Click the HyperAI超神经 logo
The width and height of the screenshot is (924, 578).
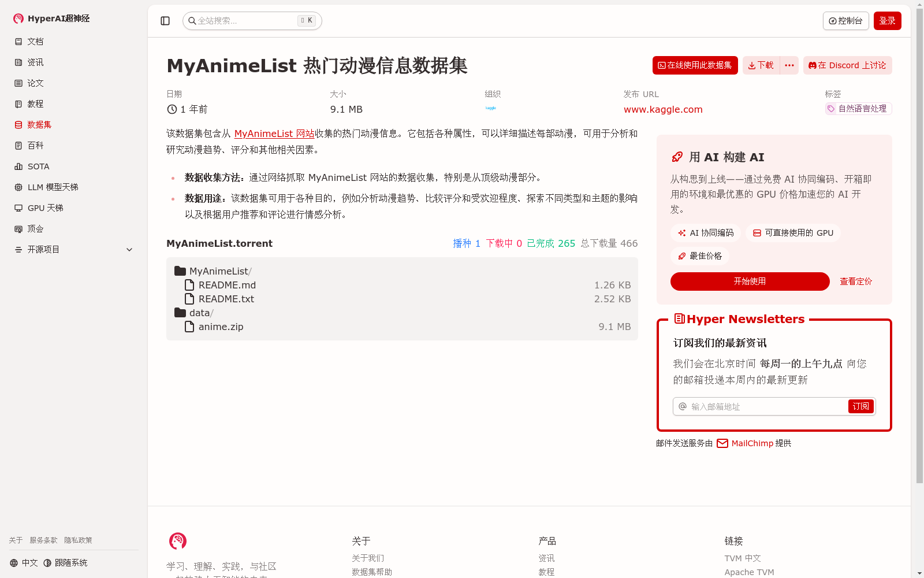pyautogui.click(x=51, y=18)
